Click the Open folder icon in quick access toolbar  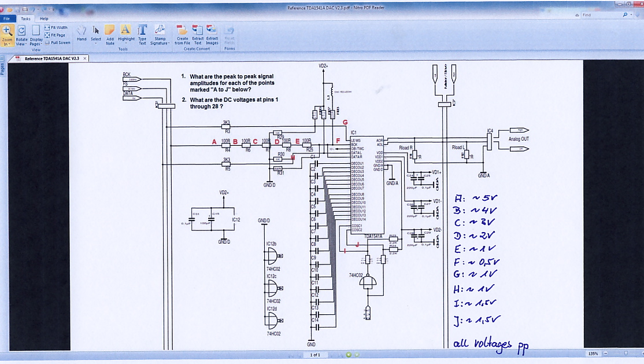click(9, 10)
